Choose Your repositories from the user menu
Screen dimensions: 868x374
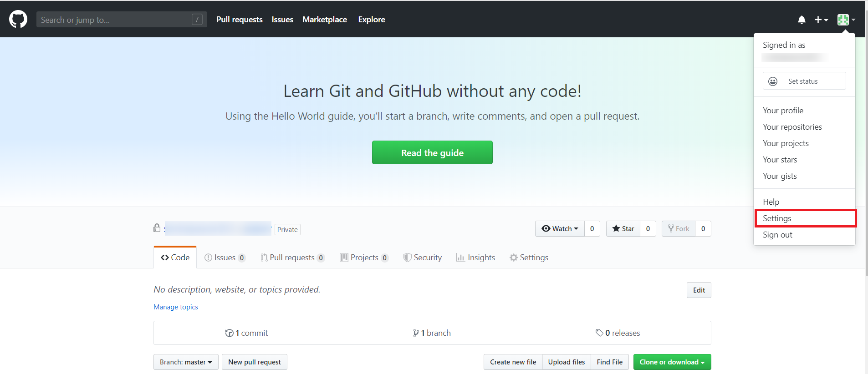(x=804, y=127)
